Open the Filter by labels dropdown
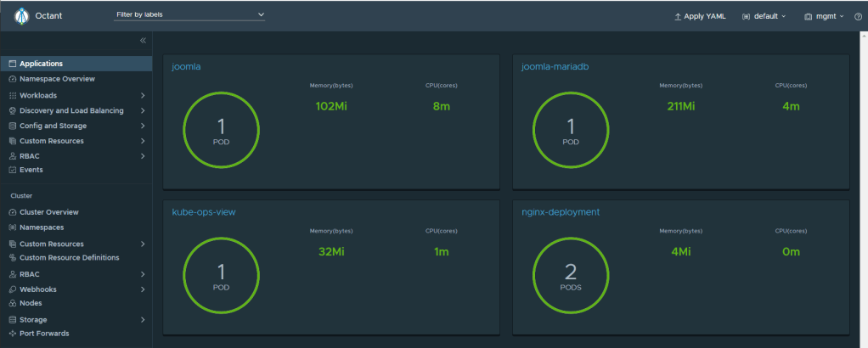 pyautogui.click(x=189, y=15)
